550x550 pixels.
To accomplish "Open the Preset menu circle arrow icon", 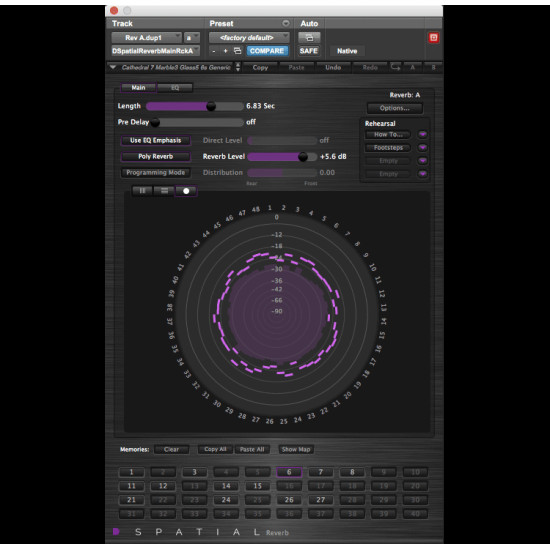I will [286, 23].
